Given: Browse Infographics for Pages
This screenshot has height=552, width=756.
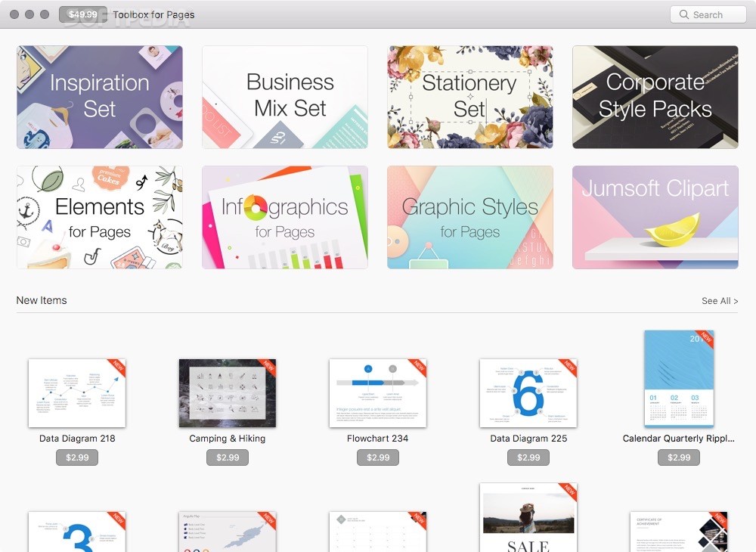Looking at the screenshot, I should [x=284, y=216].
